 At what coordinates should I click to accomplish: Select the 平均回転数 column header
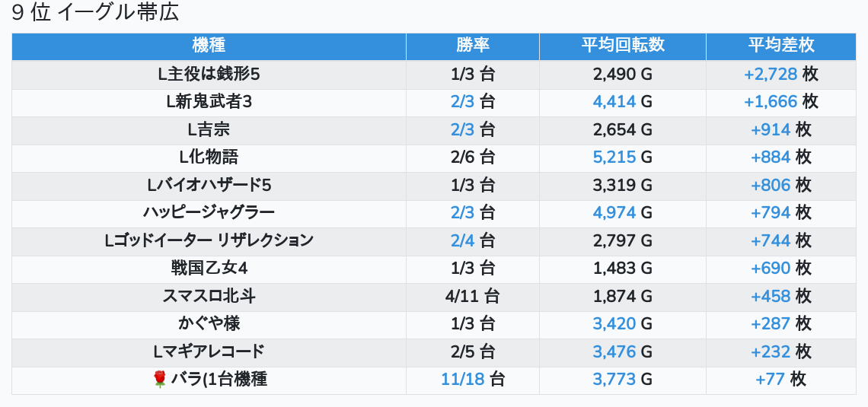coord(622,46)
